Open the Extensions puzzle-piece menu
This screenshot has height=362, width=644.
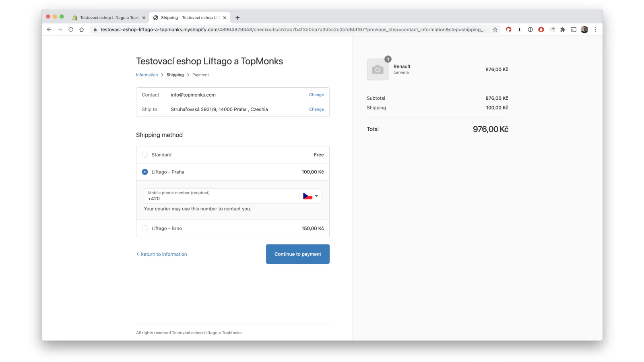563,29
